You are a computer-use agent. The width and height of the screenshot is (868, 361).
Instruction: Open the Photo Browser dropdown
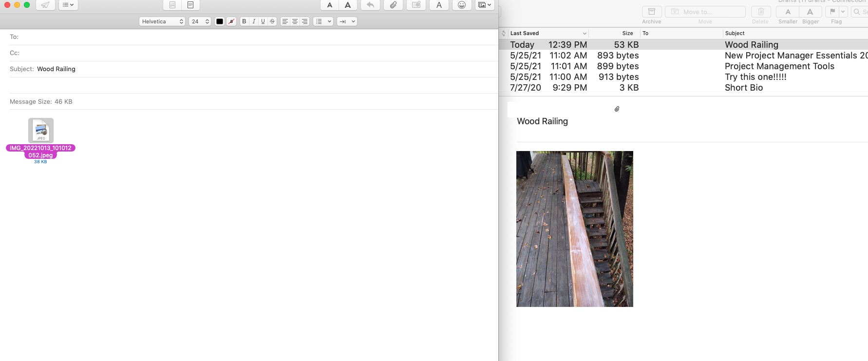(485, 5)
